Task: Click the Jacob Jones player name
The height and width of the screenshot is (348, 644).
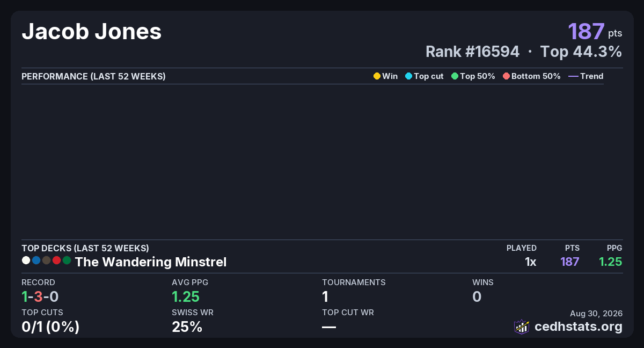Action: pos(91,32)
